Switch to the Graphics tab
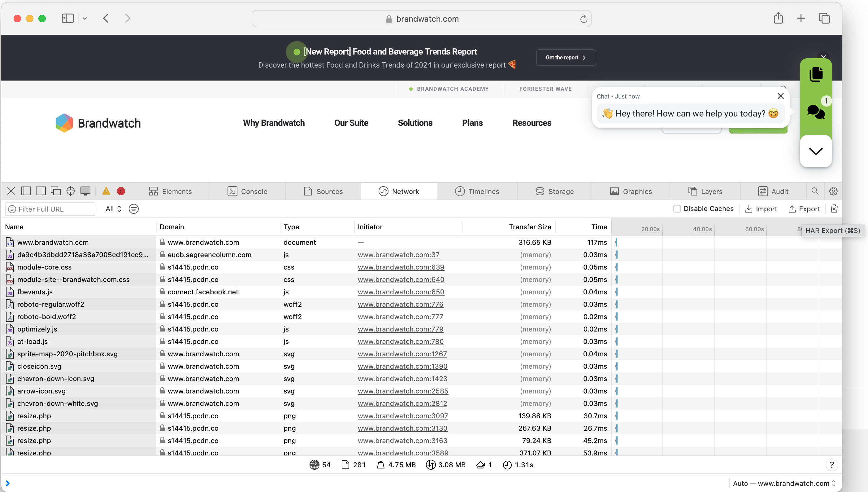The image size is (868, 492). coord(631,191)
